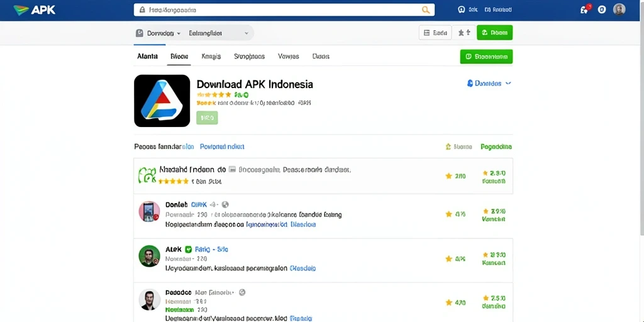Click the blue link beside the section heading
Image resolution: width=644 pixels, height=322 pixels.
[x=222, y=146]
